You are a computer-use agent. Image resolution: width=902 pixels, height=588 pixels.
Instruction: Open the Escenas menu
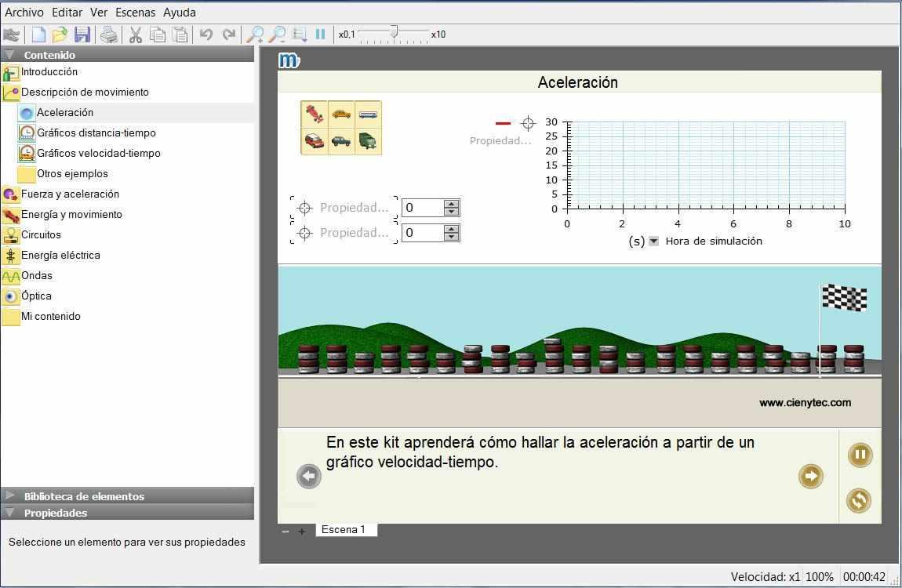click(135, 13)
